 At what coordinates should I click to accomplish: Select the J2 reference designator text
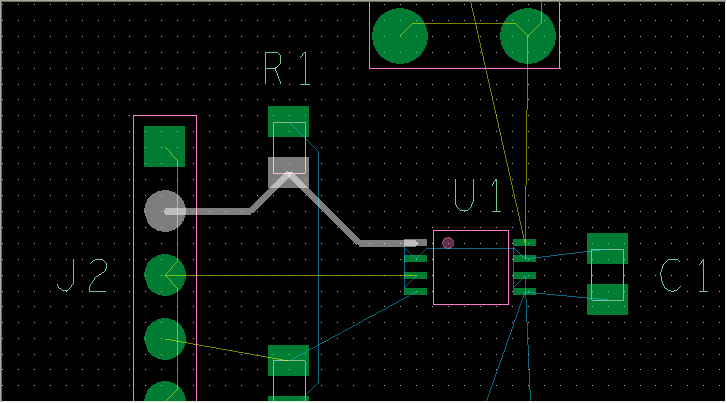tap(82, 277)
